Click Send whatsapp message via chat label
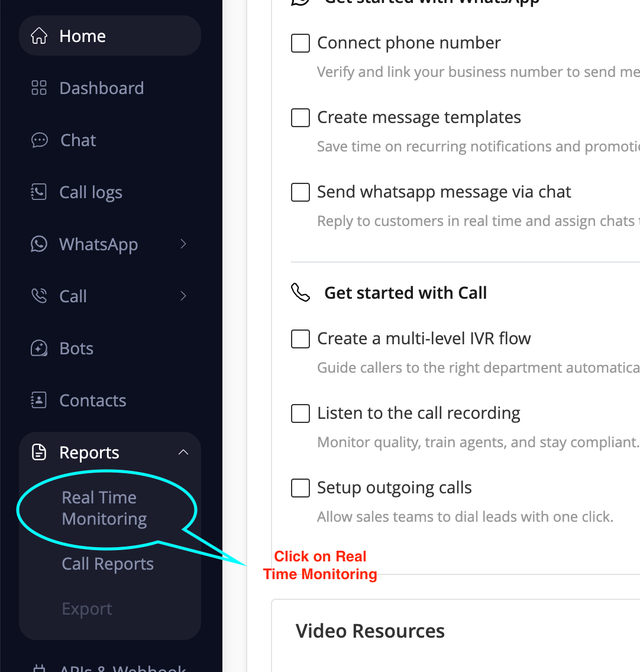Viewport: 640px width, 672px height. pyautogui.click(x=444, y=192)
